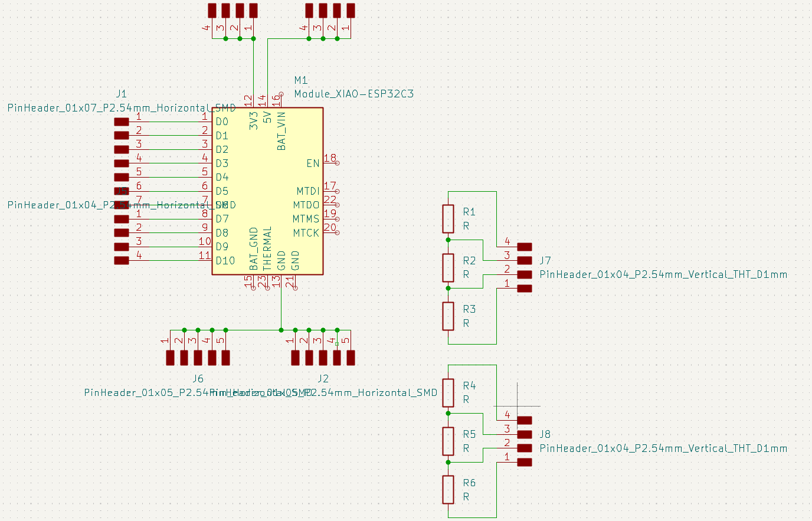Click the J8 connector pad for pin 3
The width and height of the screenshot is (812, 521).
coord(524,434)
